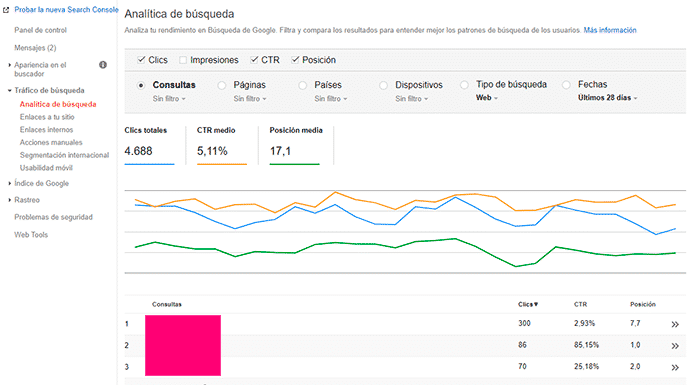Open details arrows for the 70 clicks row

675,367
